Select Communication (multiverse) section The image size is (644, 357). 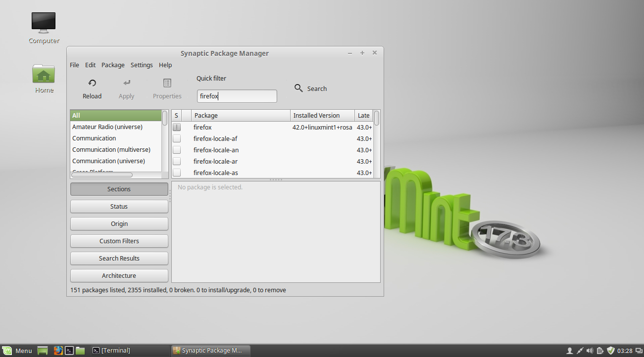pos(111,149)
